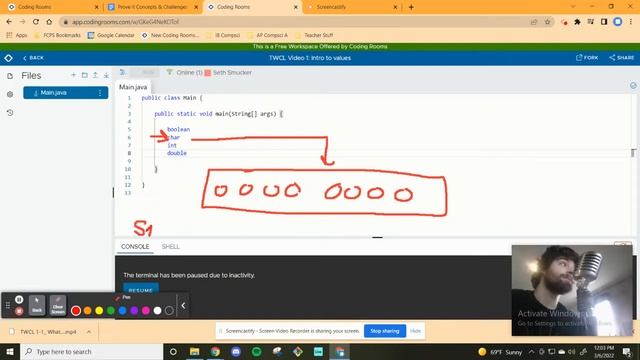Upload a file to Files panel
This screenshot has height=360, width=640.
pos(95,75)
